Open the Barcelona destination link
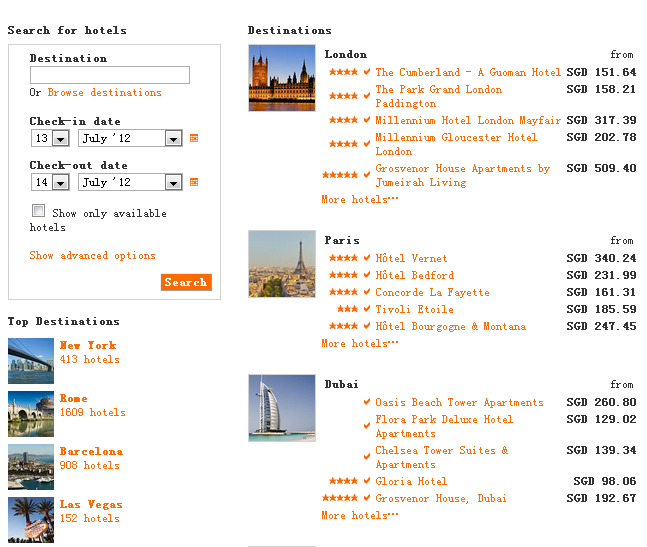647x547 pixels. pyautogui.click(x=91, y=451)
